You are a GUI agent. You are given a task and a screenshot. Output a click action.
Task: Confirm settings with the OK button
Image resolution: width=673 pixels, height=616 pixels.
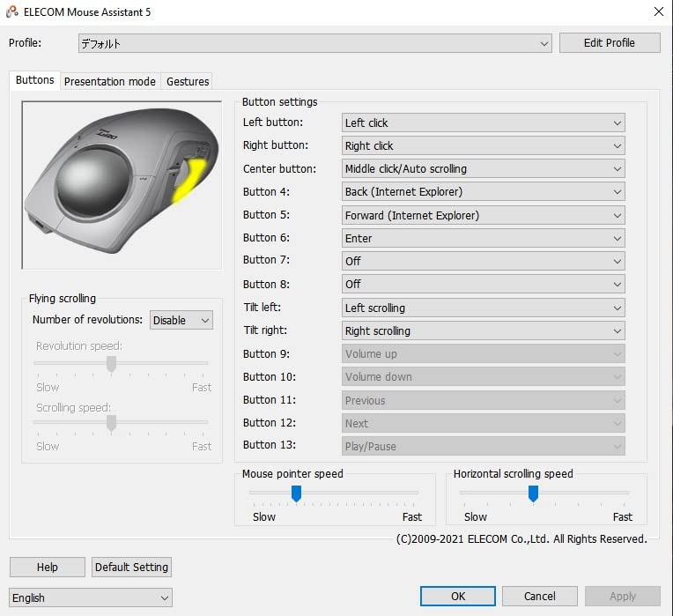point(458,597)
